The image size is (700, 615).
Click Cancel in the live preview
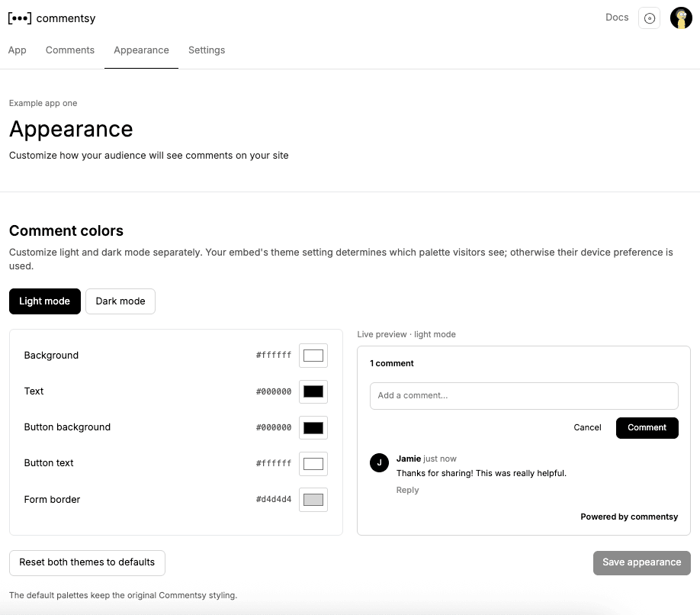point(587,428)
